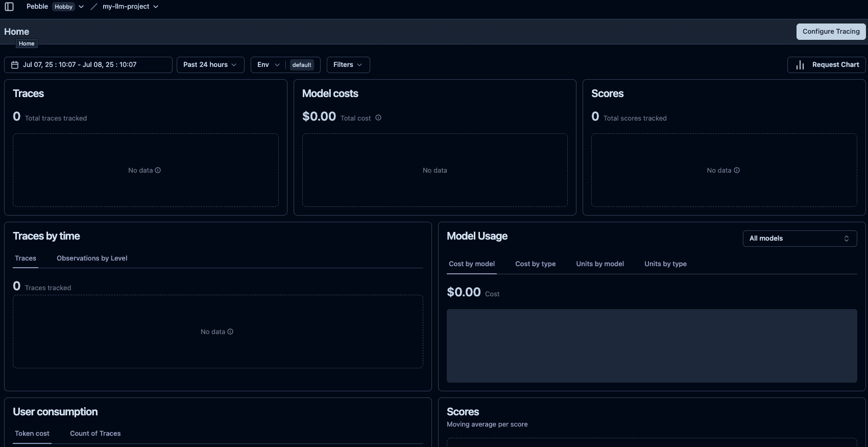Toggle the sidebar panel icon
Viewport: 868px width, 447px height.
[x=9, y=7]
